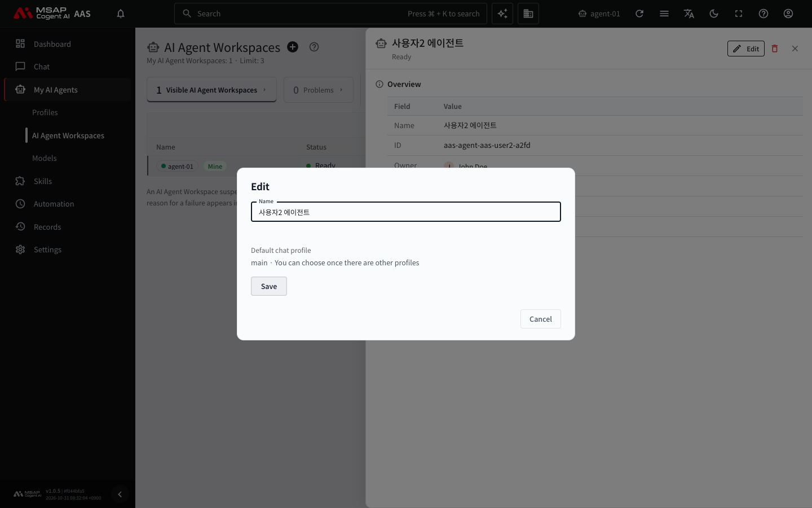Click the AI sparkle assistant icon
812x508 pixels.
pyautogui.click(x=502, y=14)
